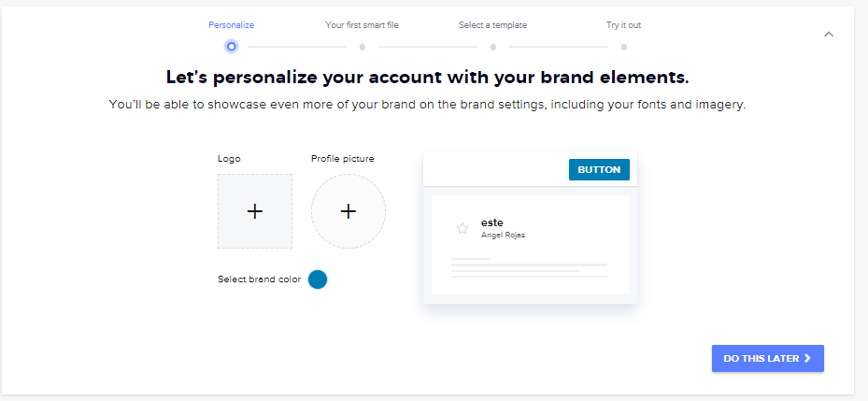The height and width of the screenshot is (401, 868).
Task: Click the "Angel Rojas" name in preview
Action: [x=503, y=236]
